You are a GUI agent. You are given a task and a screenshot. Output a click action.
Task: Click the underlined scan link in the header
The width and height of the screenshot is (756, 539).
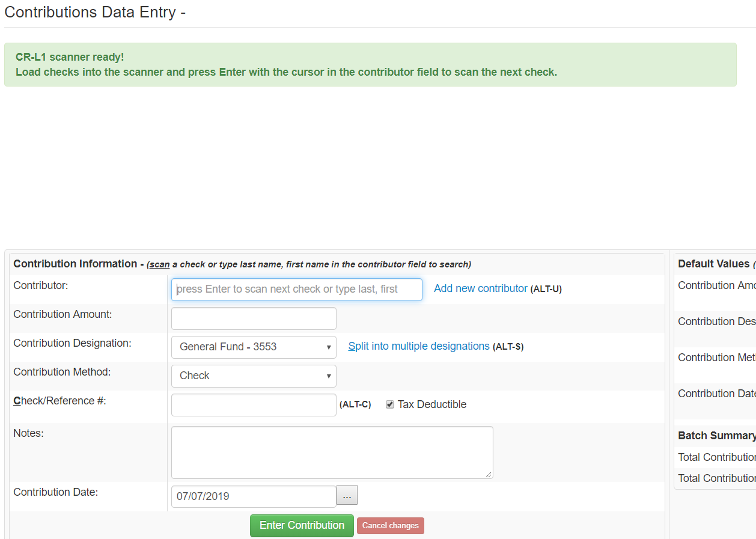pyautogui.click(x=159, y=264)
